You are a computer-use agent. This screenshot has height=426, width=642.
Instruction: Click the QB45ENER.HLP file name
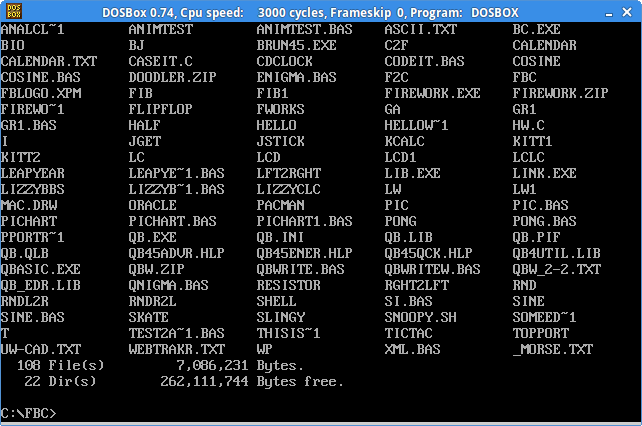[304, 253]
